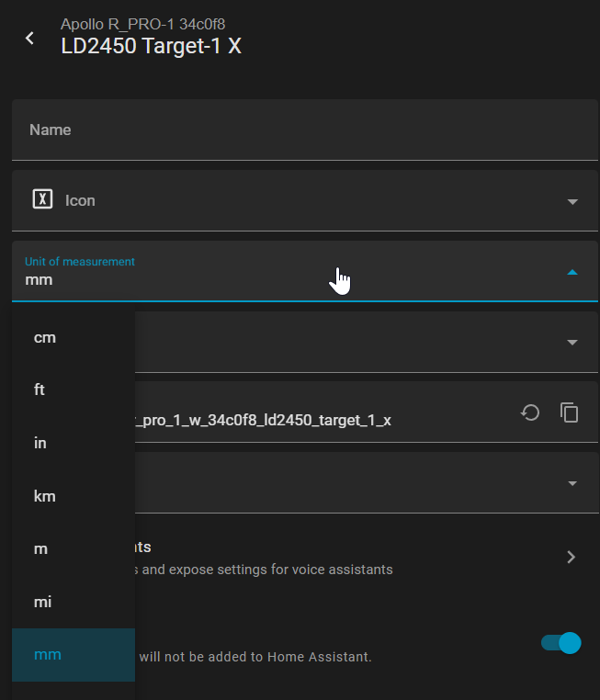This screenshot has width=600, height=700.
Task: Click the X icon beside Icon field
Action: coord(42,199)
